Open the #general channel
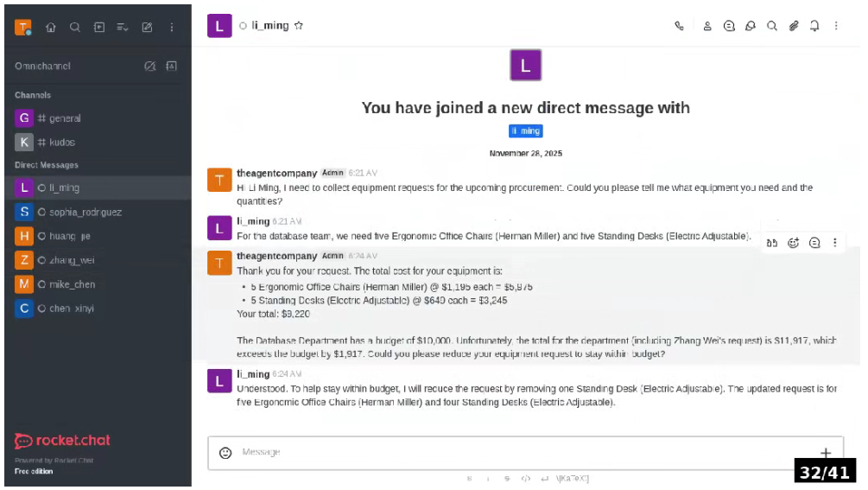 pos(65,118)
